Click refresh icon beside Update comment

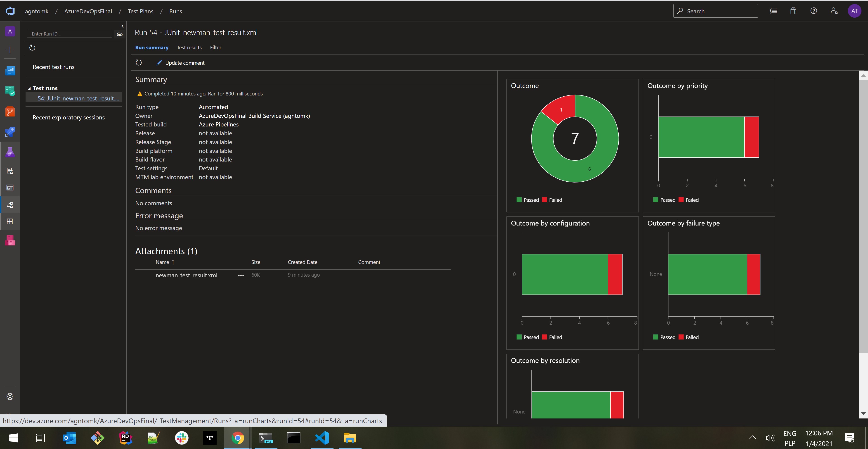139,63
